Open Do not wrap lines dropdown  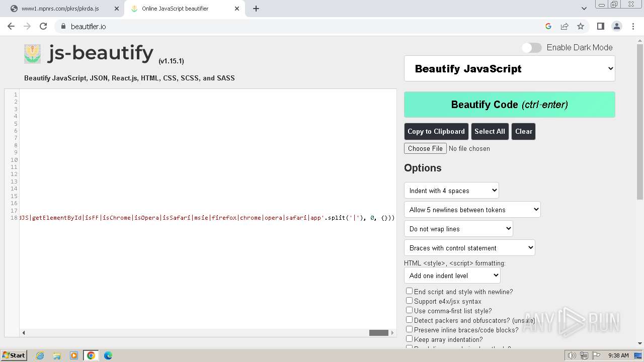(x=458, y=229)
